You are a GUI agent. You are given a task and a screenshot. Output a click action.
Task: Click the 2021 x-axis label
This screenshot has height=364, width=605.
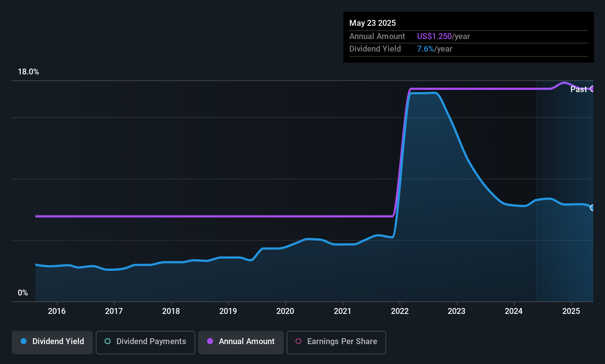[343, 311]
